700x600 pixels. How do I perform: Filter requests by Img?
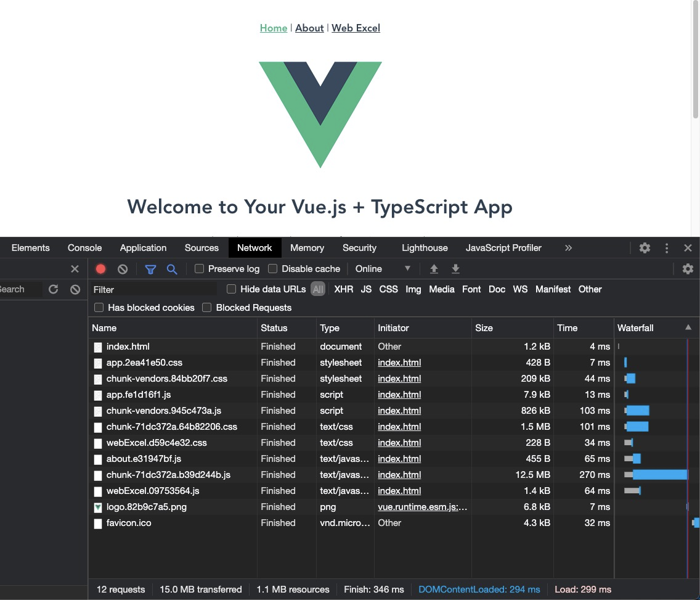click(x=413, y=289)
